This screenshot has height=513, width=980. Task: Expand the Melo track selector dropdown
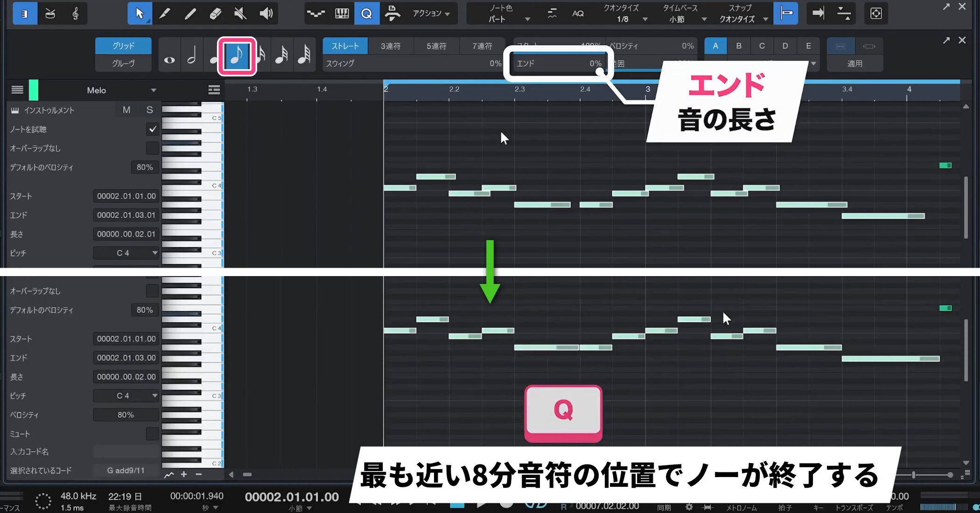pyautogui.click(x=154, y=90)
